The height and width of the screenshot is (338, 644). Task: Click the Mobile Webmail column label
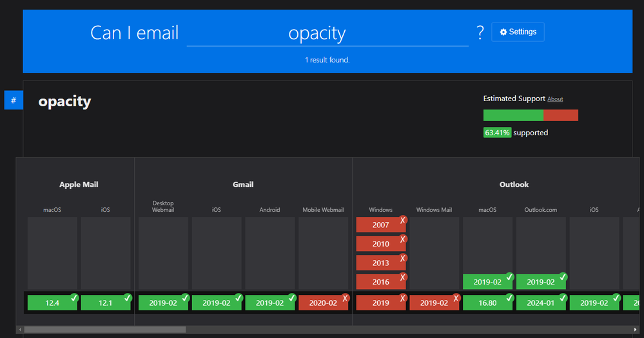pos(323,210)
